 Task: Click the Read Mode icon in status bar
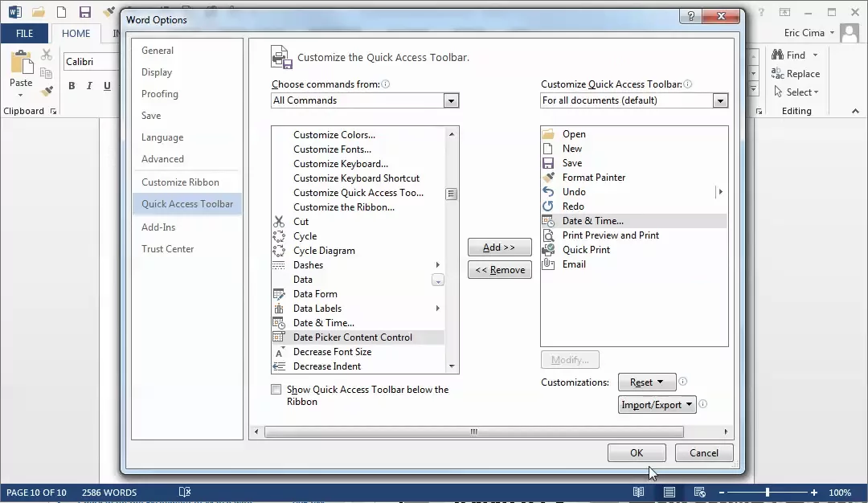tap(638, 492)
